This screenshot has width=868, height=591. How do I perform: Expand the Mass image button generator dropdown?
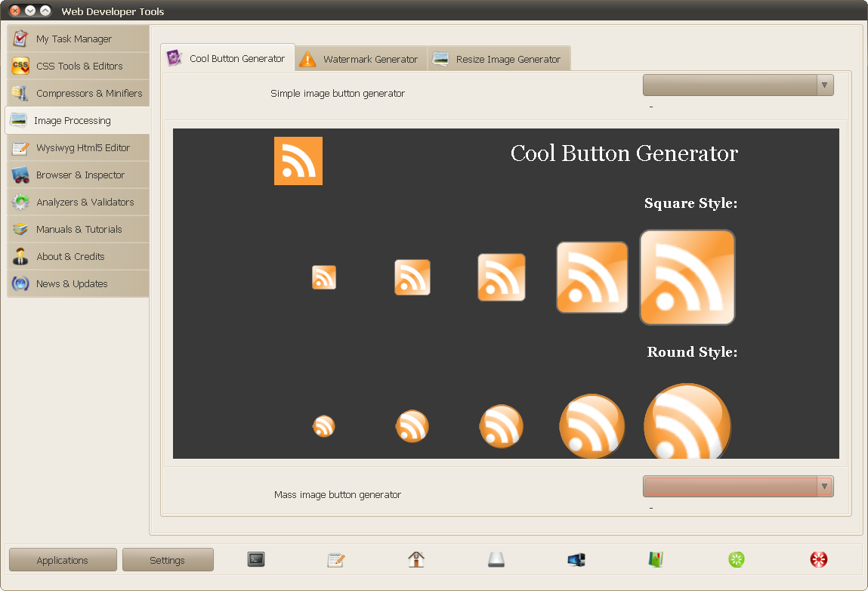[x=738, y=486]
